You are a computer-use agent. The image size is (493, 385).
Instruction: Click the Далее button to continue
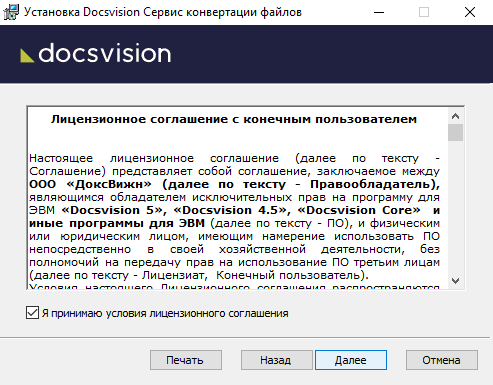click(x=351, y=360)
